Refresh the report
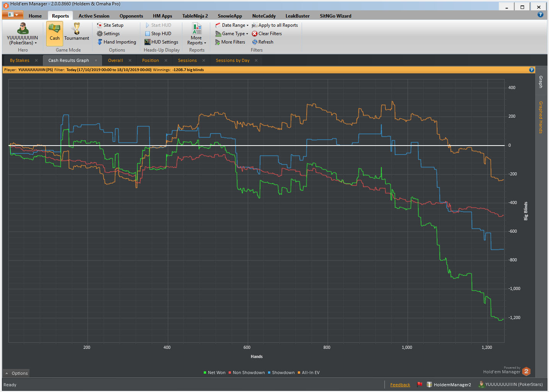 (263, 42)
